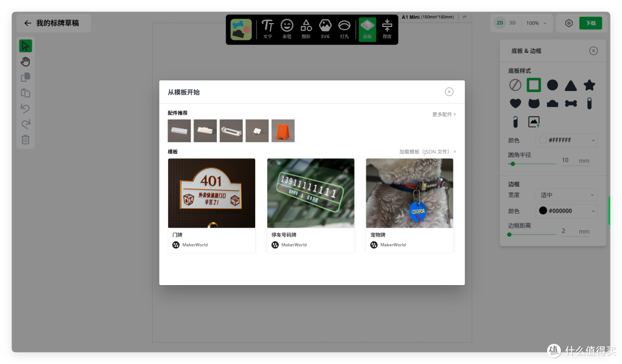This screenshot has width=622, height=364.
Task: Select the circle baseplate style
Action: (552, 85)
